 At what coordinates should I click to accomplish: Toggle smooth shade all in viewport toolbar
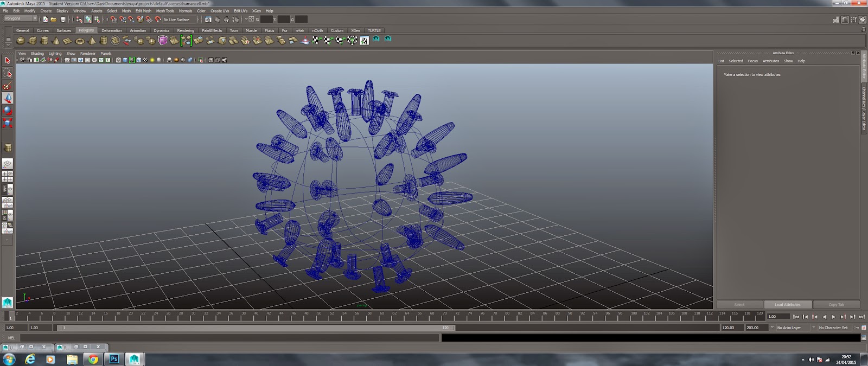(125, 60)
